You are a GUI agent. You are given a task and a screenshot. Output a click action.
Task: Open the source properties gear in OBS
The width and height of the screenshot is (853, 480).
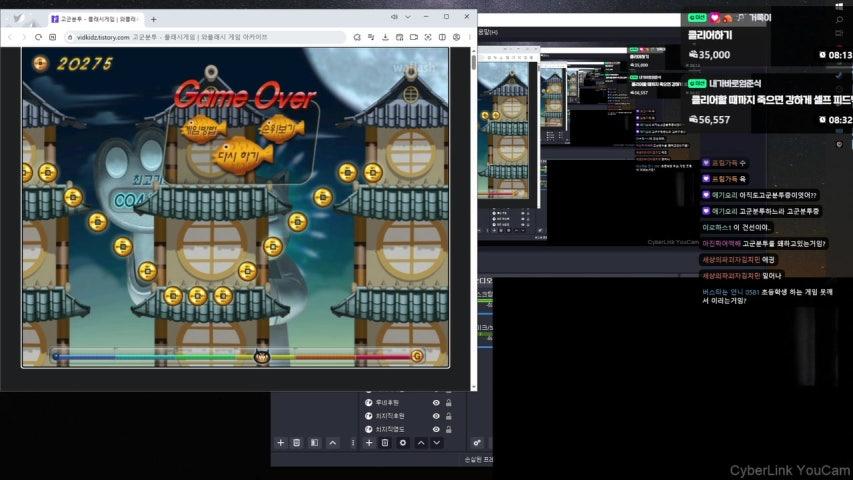click(x=403, y=443)
